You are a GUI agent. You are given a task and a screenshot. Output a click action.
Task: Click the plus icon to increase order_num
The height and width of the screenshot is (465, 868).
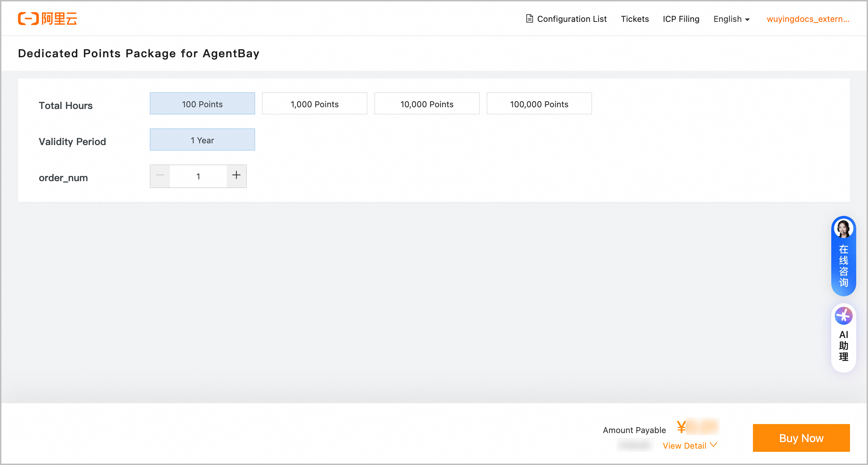coord(236,176)
